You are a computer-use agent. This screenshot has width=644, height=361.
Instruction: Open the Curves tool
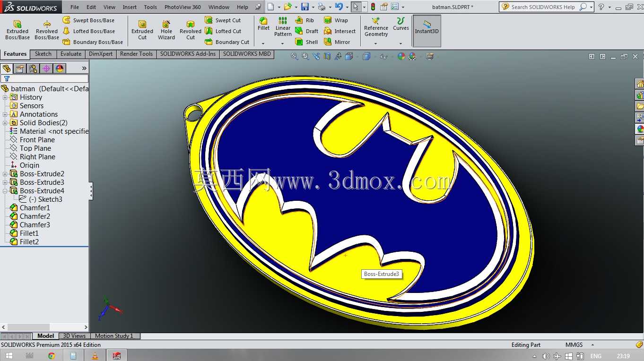pos(401,24)
